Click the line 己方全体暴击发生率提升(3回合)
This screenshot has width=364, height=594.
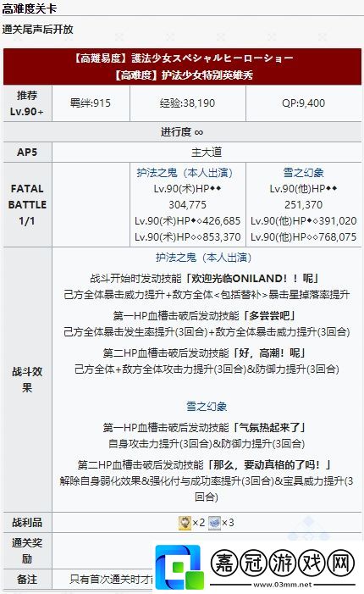pos(207,332)
